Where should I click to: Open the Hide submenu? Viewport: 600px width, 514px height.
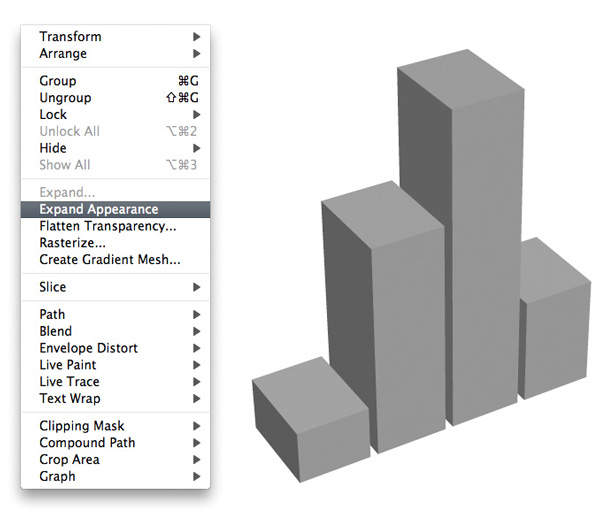(x=116, y=148)
